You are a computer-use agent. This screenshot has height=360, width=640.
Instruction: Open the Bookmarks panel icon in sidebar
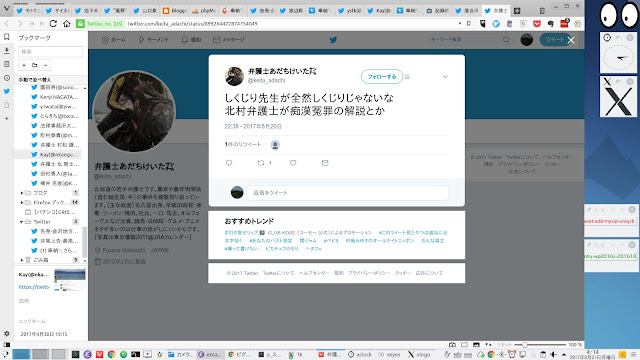(x=7, y=37)
